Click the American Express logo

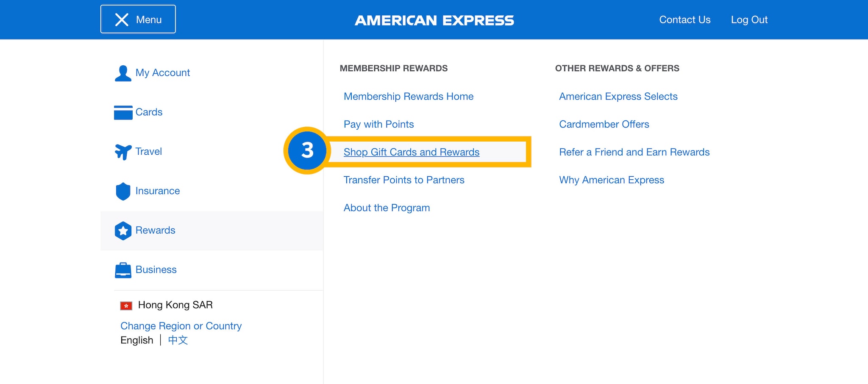(434, 20)
